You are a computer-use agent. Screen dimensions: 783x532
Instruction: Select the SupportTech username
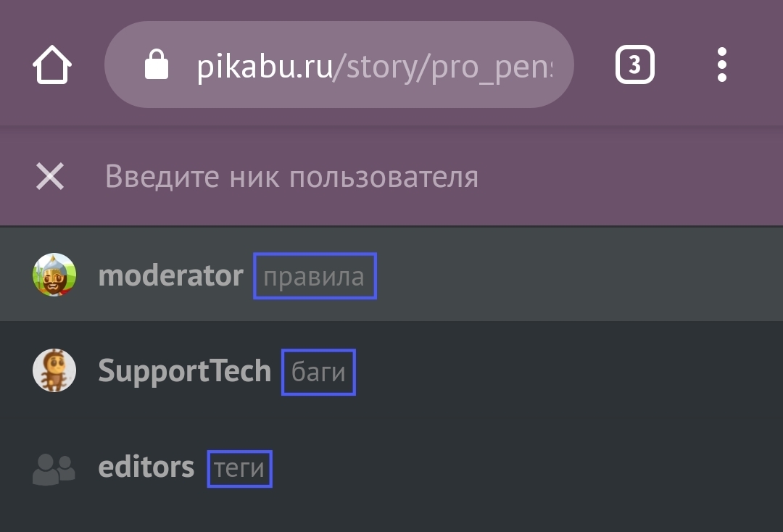[x=184, y=371]
